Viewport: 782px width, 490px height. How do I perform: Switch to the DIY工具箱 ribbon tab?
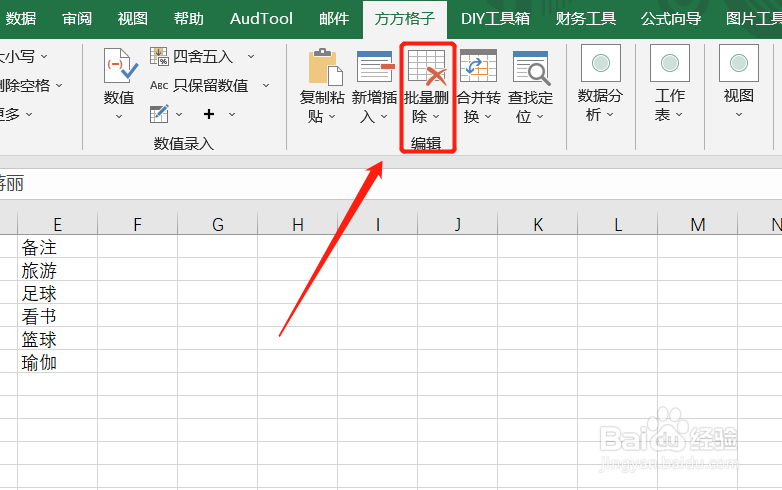[495, 18]
